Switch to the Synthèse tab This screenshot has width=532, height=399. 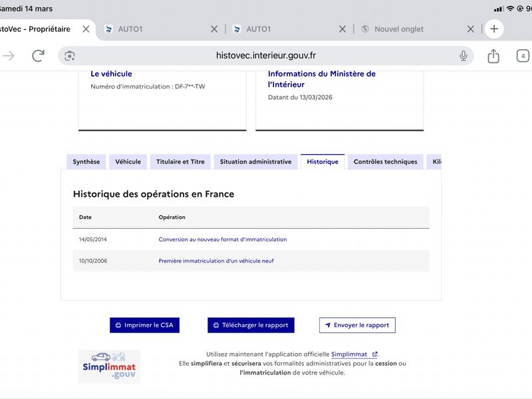click(x=86, y=162)
